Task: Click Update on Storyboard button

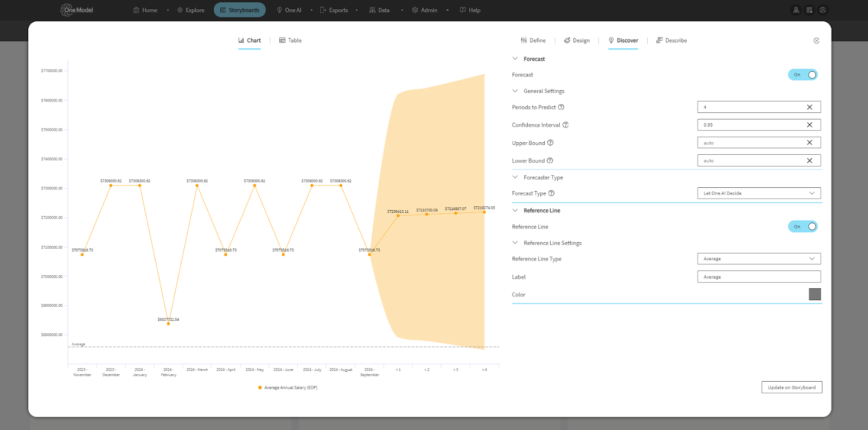Action: point(792,388)
